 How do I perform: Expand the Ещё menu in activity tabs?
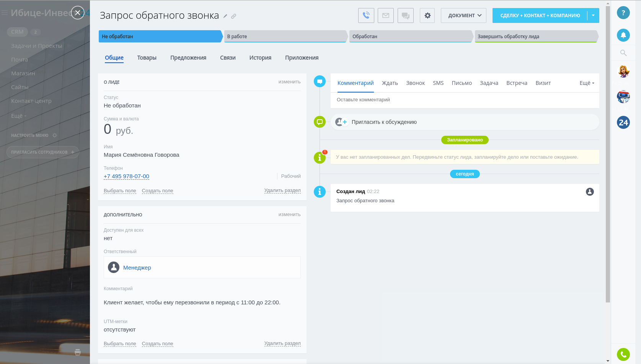587,83
